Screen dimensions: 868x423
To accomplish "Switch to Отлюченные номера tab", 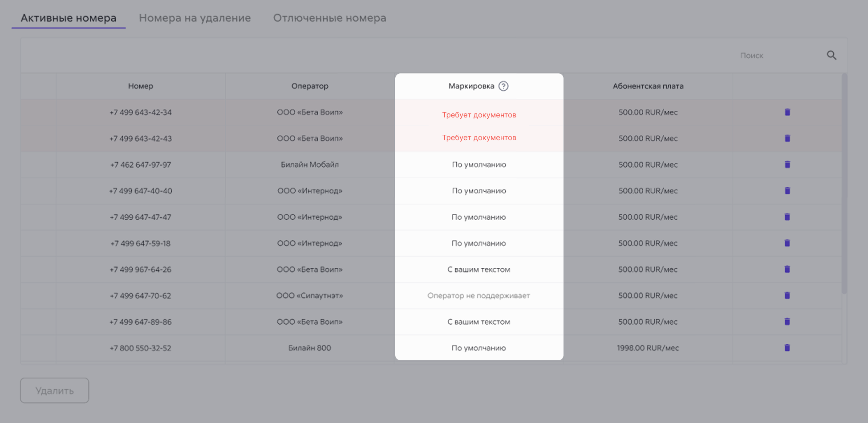I will point(329,18).
